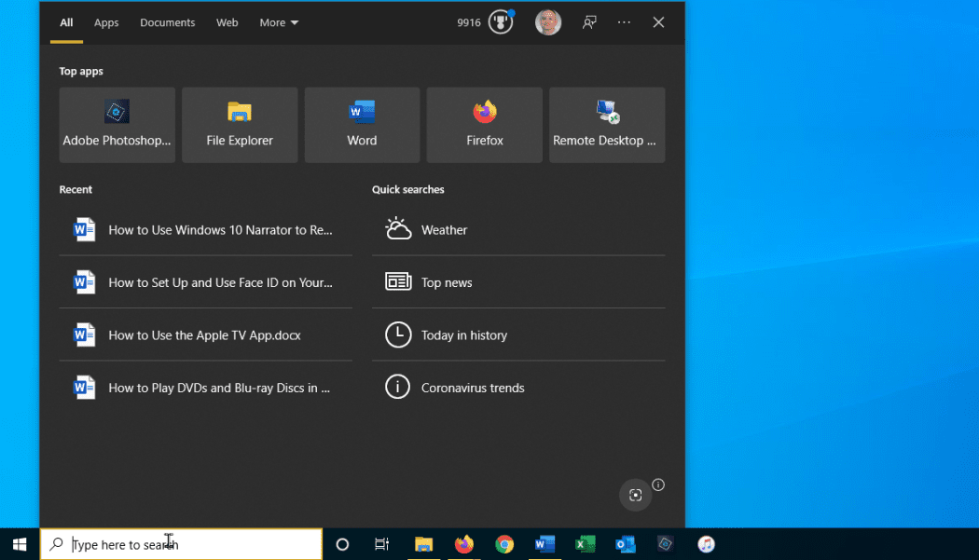Viewport: 979px width, 560px height.
Task: Launch File Explorer from Top apps
Action: pyautogui.click(x=240, y=125)
